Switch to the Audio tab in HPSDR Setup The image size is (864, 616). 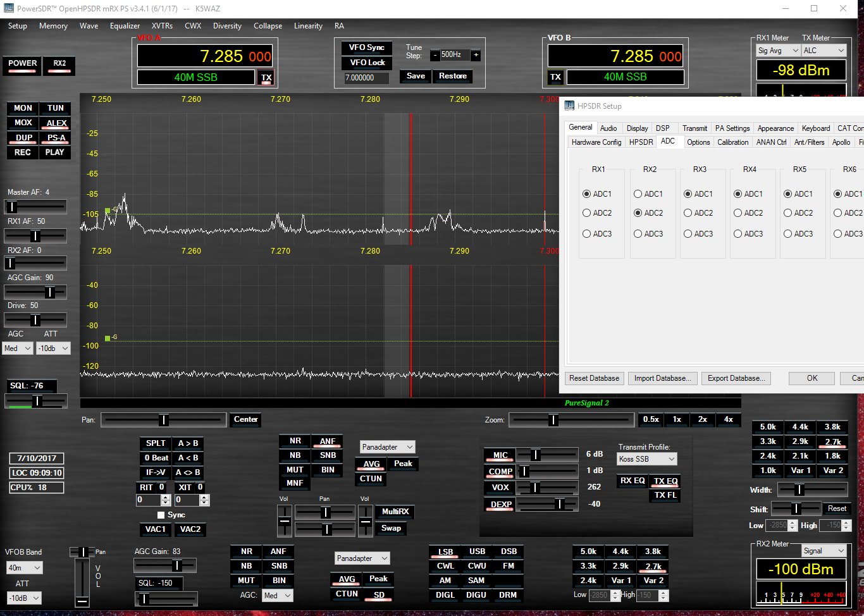[x=608, y=128]
